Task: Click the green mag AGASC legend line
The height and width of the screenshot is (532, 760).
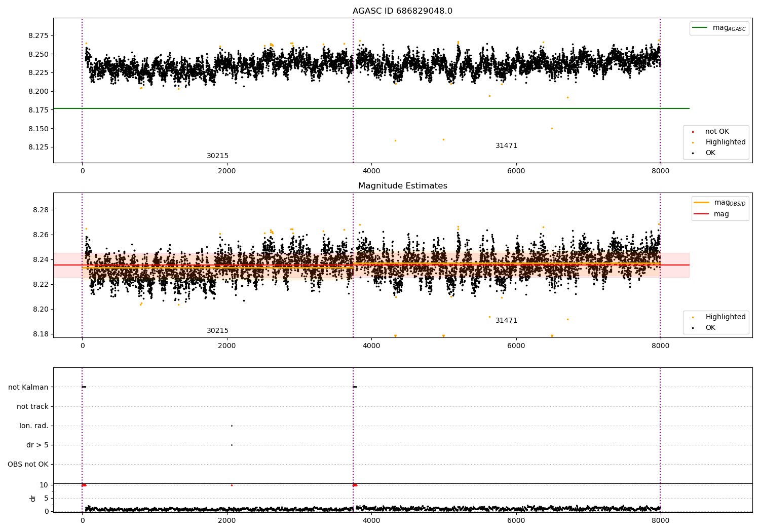Action: point(700,28)
